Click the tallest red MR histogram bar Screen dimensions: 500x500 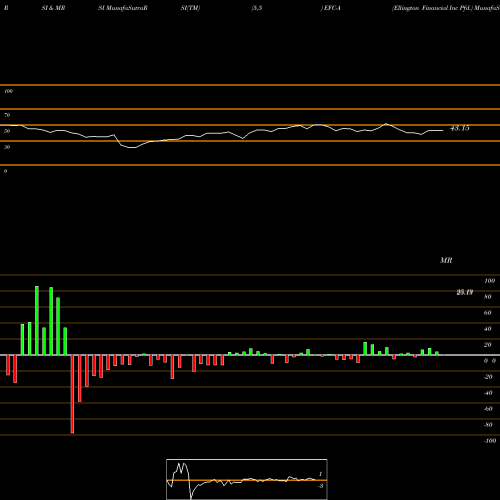click(72, 394)
